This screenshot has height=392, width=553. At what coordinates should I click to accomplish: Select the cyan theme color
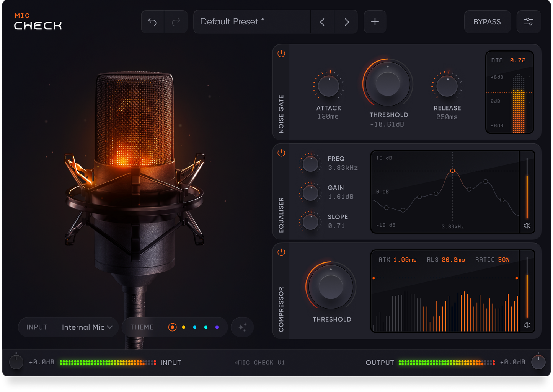tap(206, 327)
